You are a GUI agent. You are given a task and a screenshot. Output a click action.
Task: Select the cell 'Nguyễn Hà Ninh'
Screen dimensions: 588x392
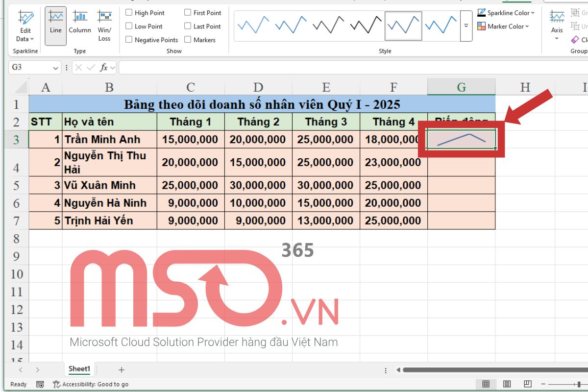tap(110, 203)
